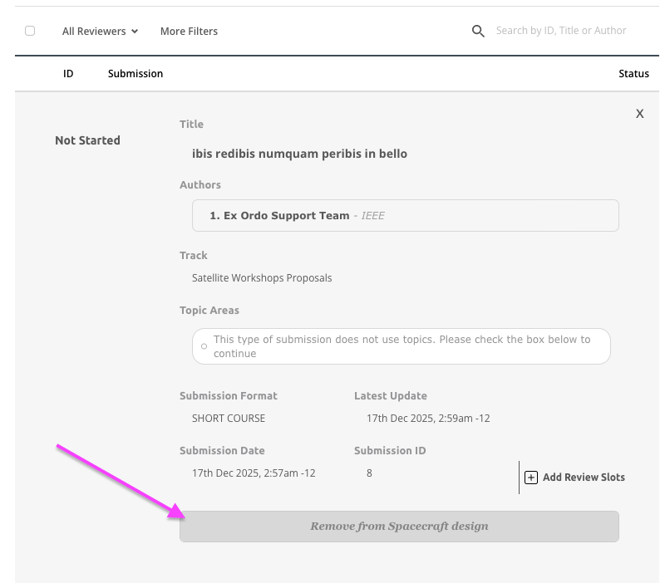
Task: Click the Add Review Slots text link
Action: (x=583, y=478)
